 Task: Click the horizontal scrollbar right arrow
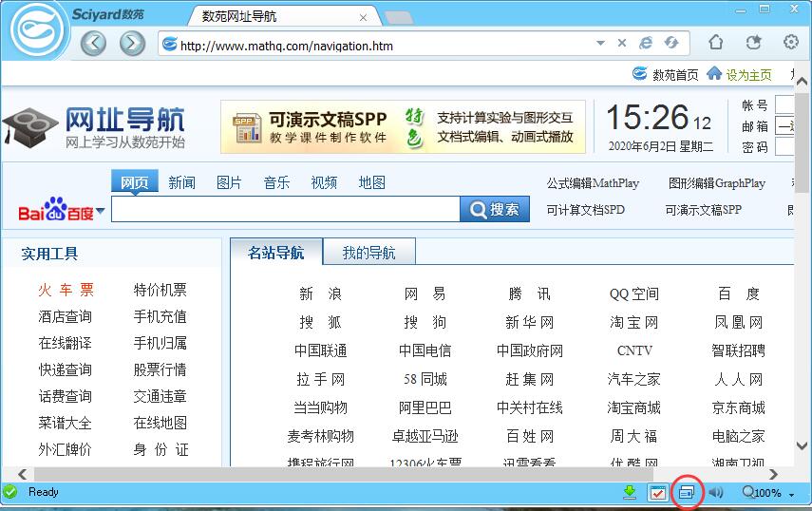(x=773, y=474)
